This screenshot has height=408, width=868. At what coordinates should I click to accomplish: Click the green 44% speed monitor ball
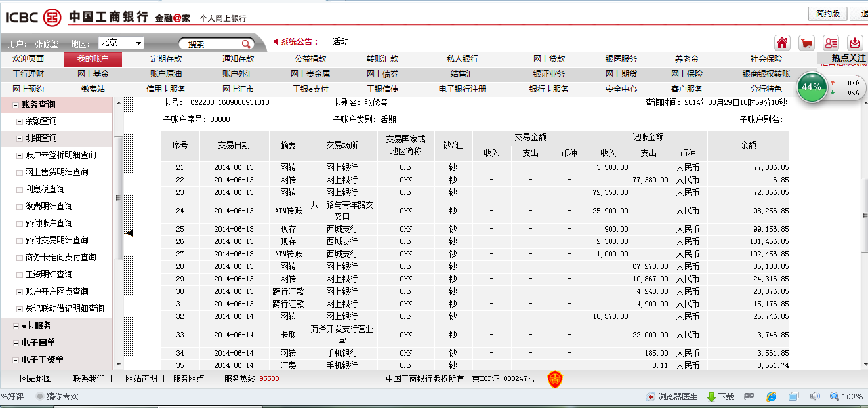(812, 87)
